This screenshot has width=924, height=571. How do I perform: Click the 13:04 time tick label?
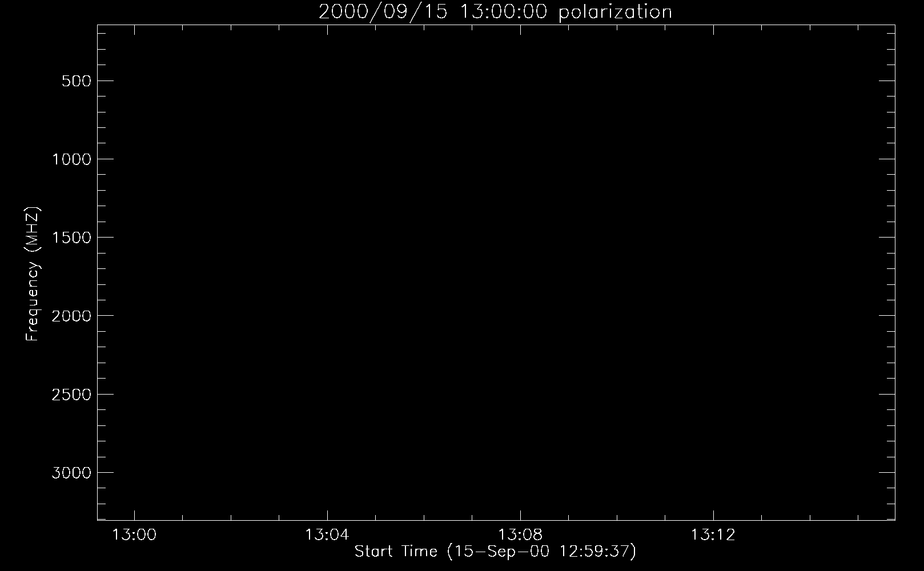pyautogui.click(x=327, y=535)
